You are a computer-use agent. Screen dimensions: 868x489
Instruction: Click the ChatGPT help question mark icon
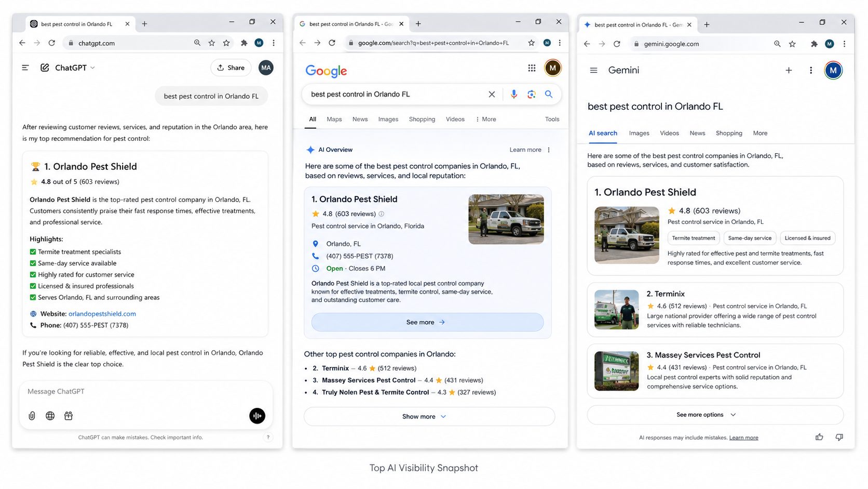pyautogui.click(x=268, y=438)
